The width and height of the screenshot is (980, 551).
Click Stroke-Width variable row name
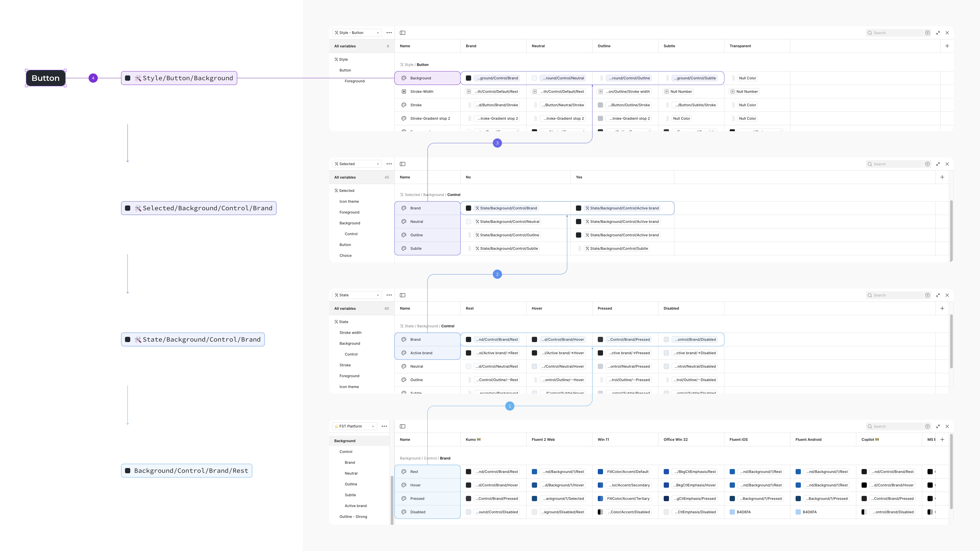pyautogui.click(x=422, y=92)
